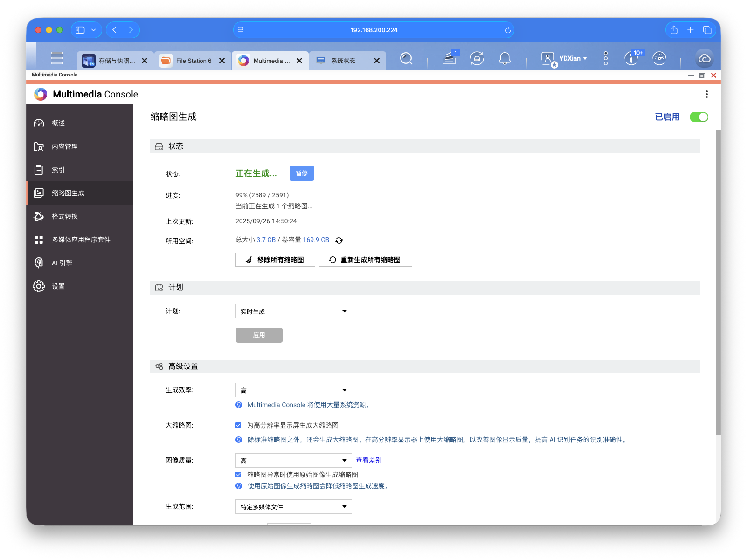This screenshot has width=747, height=560.
Task: Switch to the File Station 6 tab
Action: coord(193,60)
